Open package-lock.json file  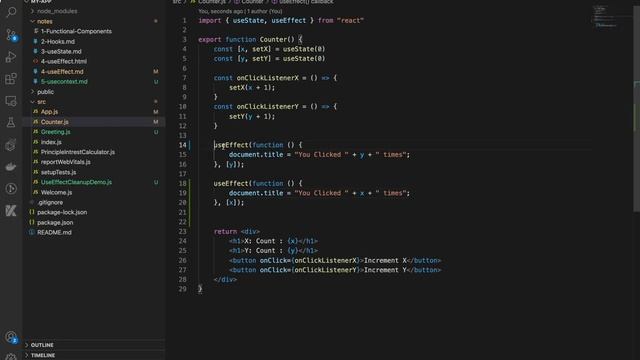pos(62,212)
